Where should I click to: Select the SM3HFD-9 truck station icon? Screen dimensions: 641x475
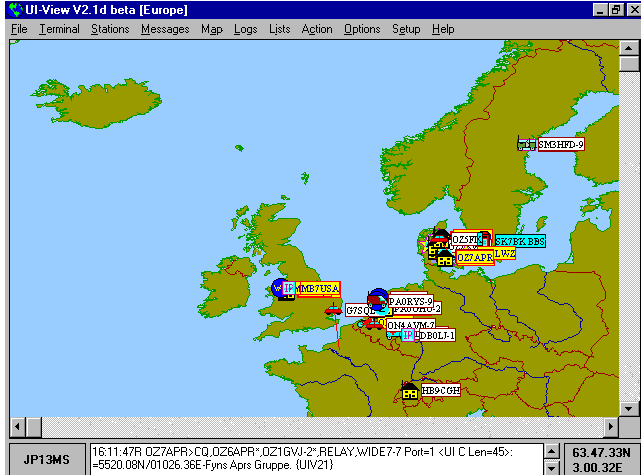pos(526,144)
